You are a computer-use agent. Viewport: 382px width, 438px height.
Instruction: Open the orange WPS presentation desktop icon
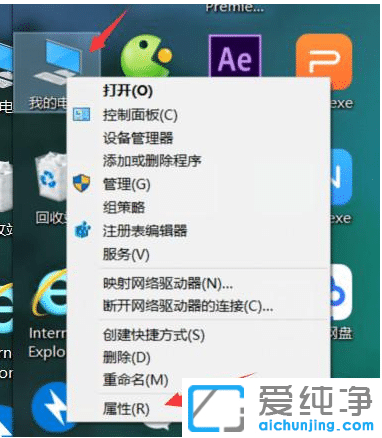point(324,62)
